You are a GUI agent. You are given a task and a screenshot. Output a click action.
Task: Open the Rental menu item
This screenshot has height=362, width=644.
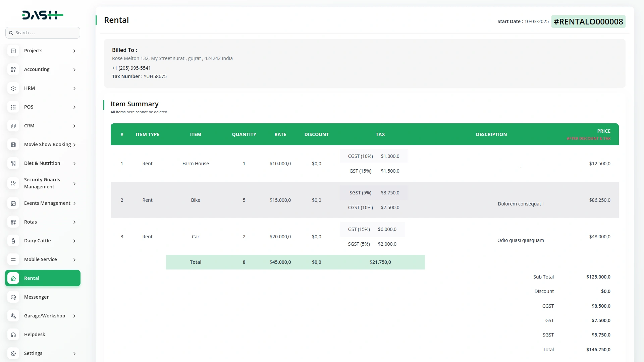pos(43,278)
